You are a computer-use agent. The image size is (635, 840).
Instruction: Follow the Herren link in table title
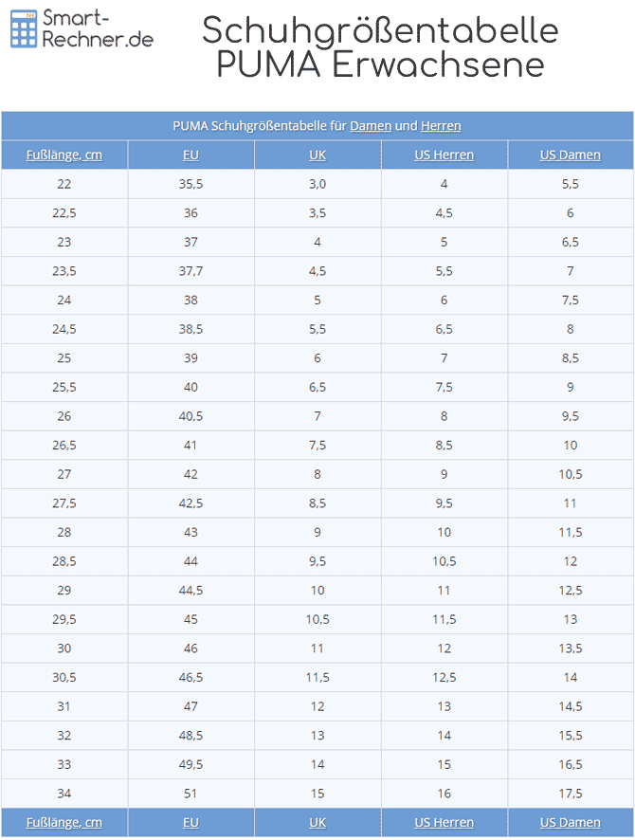(x=441, y=126)
